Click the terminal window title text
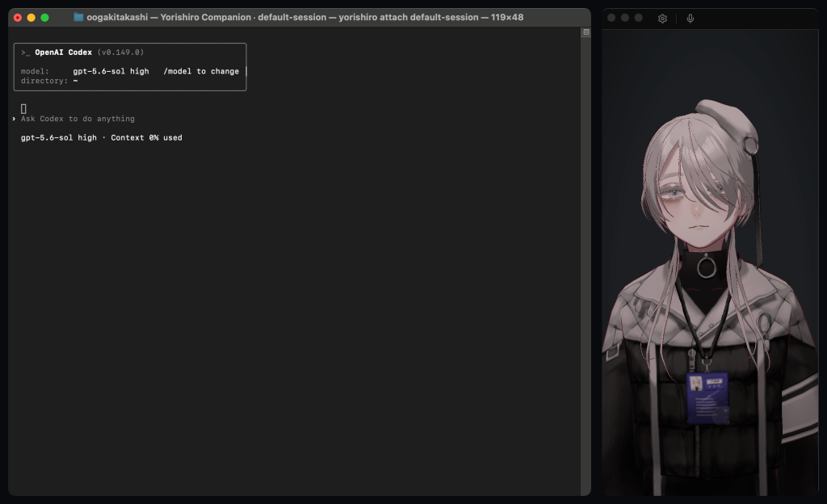The height and width of the screenshot is (504, 827). click(x=304, y=18)
